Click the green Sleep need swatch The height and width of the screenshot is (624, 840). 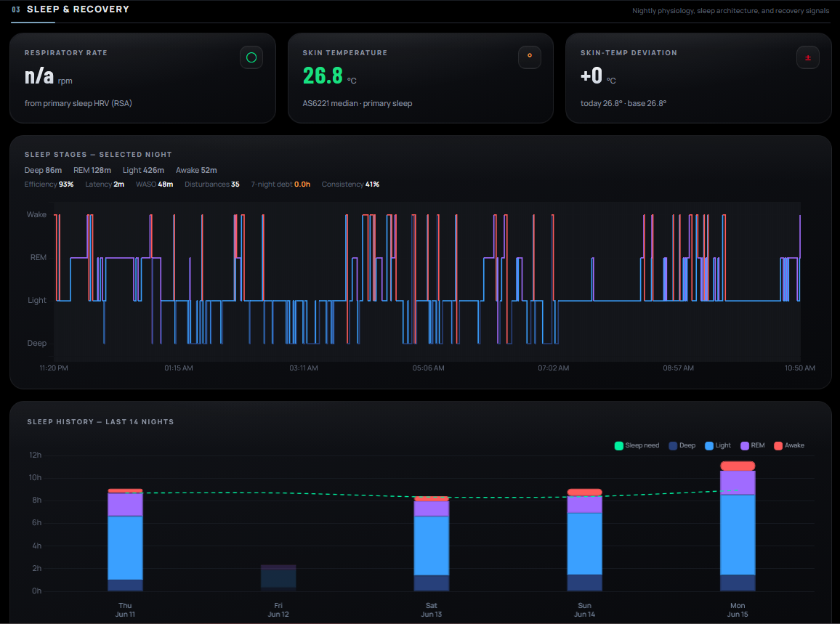[x=619, y=445]
